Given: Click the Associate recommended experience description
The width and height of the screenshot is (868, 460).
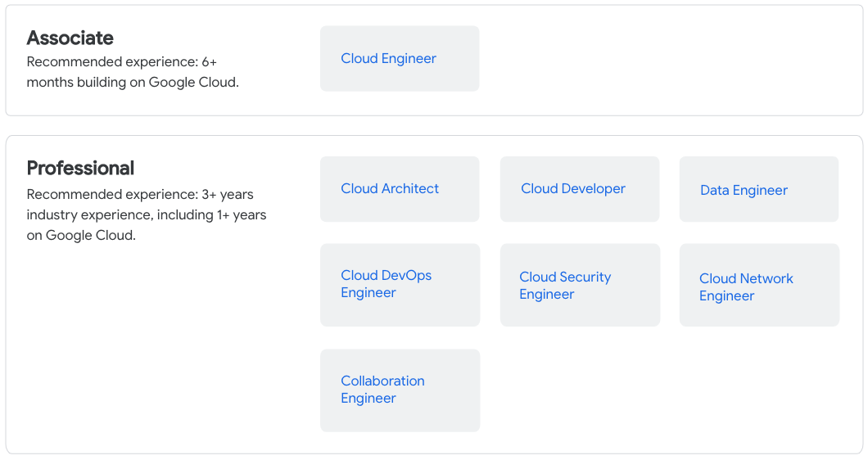Looking at the screenshot, I should 133,72.
